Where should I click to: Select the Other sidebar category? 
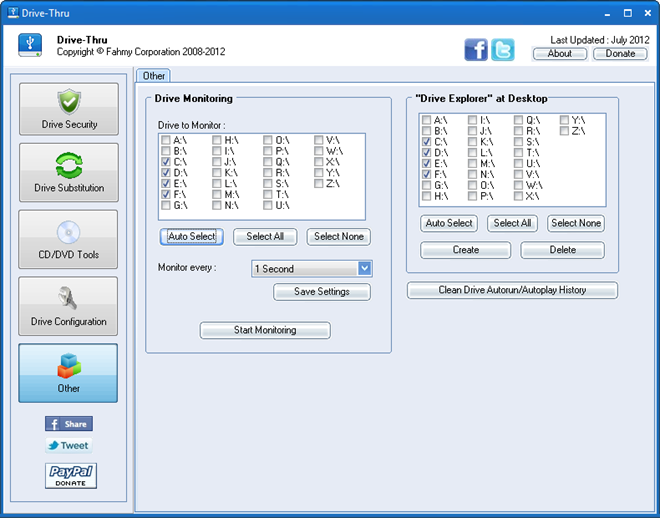(68, 373)
